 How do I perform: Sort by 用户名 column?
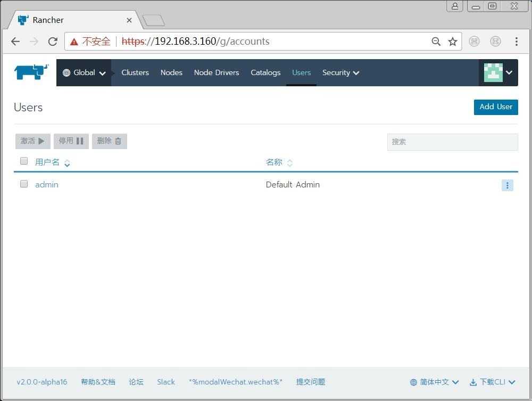(52, 162)
